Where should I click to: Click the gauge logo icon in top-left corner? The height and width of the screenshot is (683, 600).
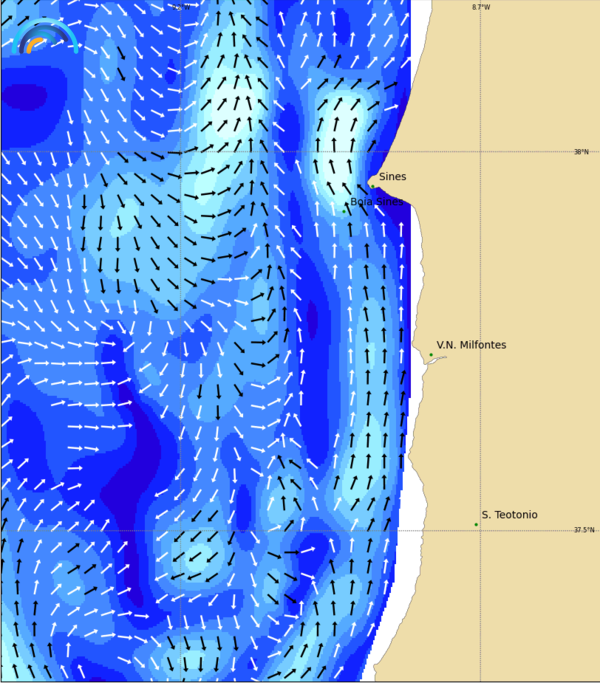(46, 37)
